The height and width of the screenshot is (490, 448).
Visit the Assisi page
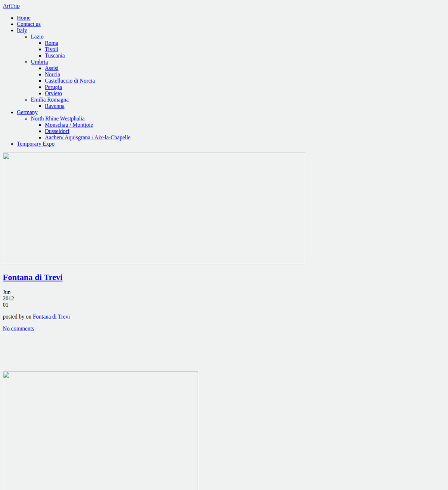tap(52, 68)
